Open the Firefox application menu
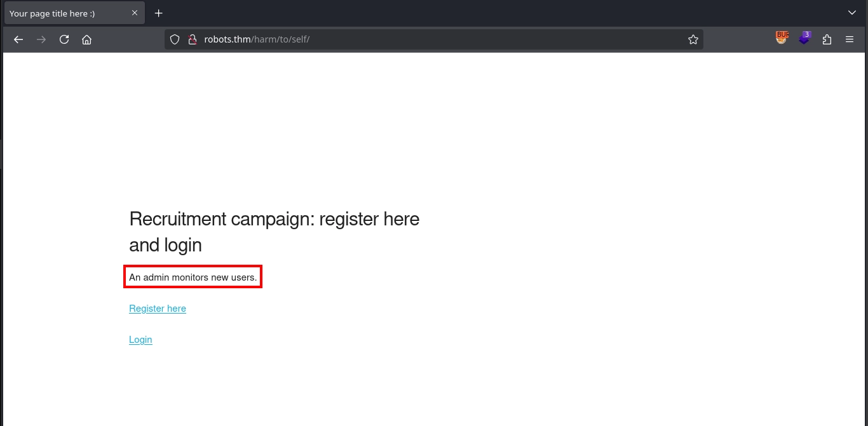868x426 pixels. [850, 39]
